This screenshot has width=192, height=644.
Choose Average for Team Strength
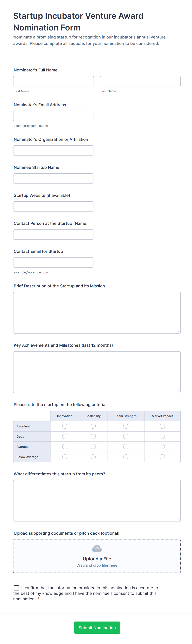(x=126, y=447)
